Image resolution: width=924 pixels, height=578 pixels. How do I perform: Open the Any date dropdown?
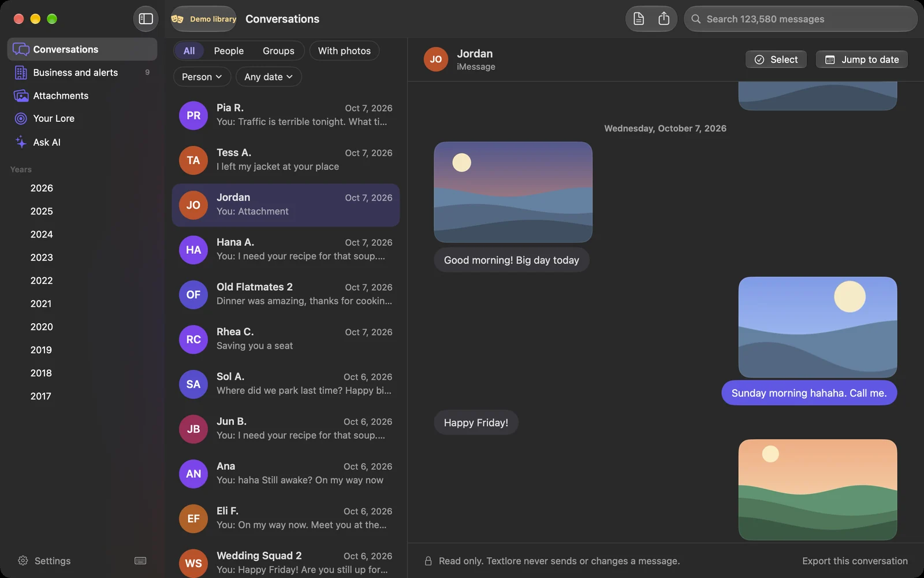(x=269, y=77)
